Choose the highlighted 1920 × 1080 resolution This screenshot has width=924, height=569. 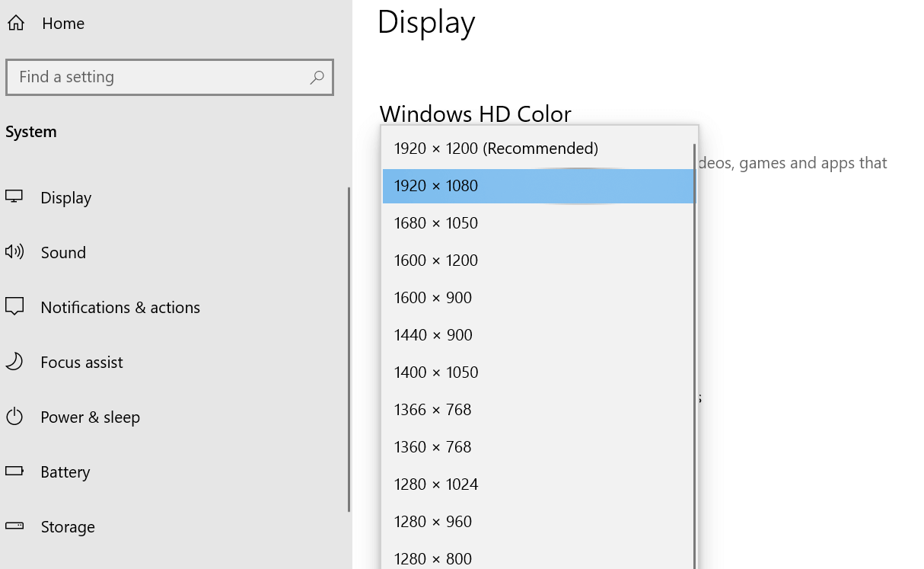435,186
